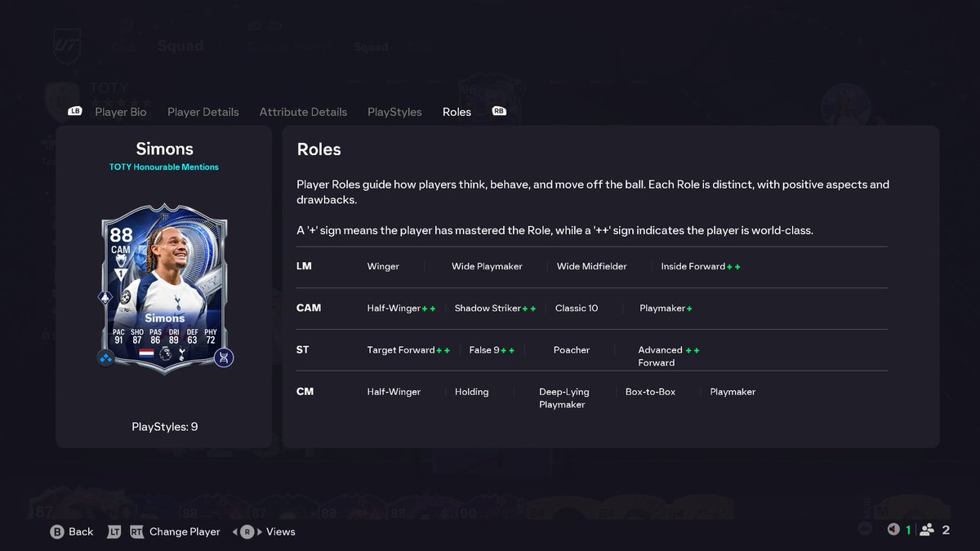The image size is (980, 551).
Task: Select the Roles tab
Action: click(457, 112)
